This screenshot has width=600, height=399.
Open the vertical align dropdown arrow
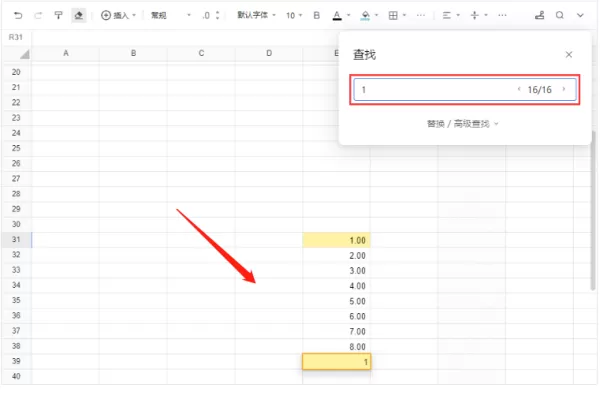click(x=486, y=15)
